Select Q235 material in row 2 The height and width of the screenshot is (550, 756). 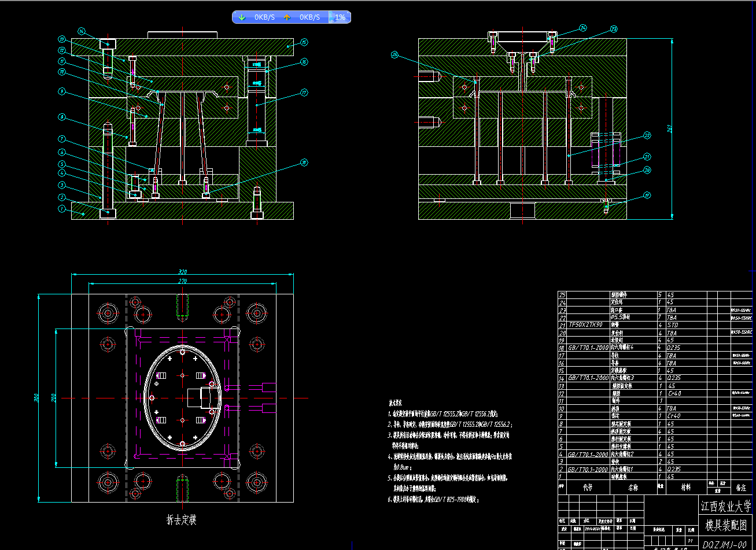(673, 468)
